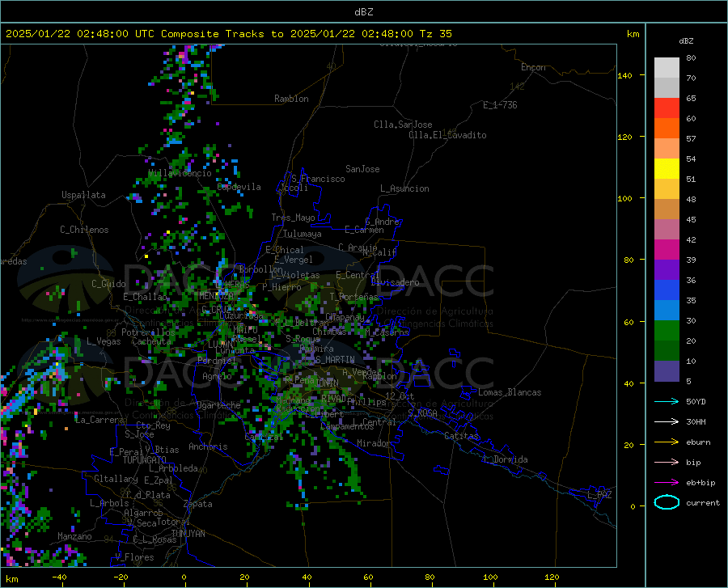Viewport: 728px width, 588px height.
Task: Click the Anchoris label
Action: 208,446
